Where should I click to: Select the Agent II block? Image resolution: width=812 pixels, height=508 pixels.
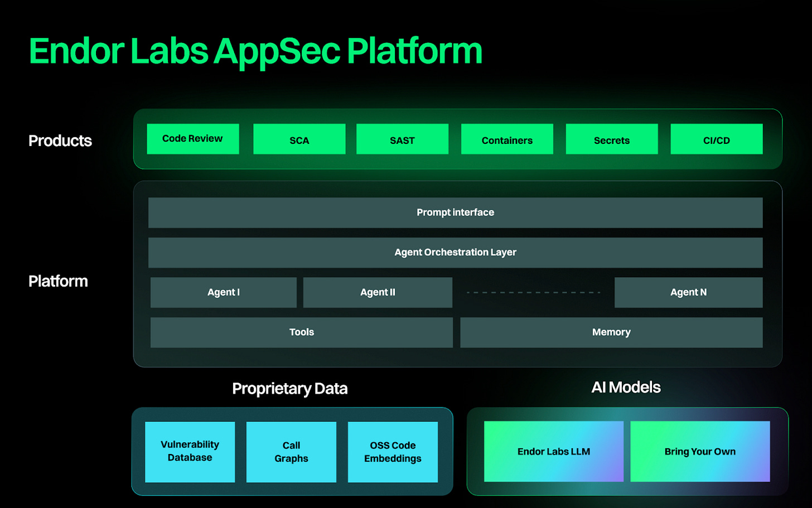point(378,292)
